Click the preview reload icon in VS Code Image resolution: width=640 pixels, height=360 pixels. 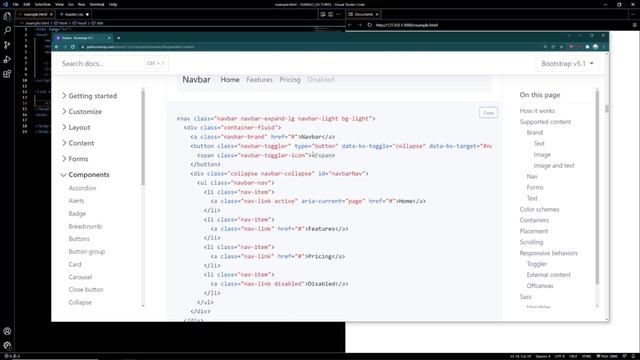coord(369,25)
